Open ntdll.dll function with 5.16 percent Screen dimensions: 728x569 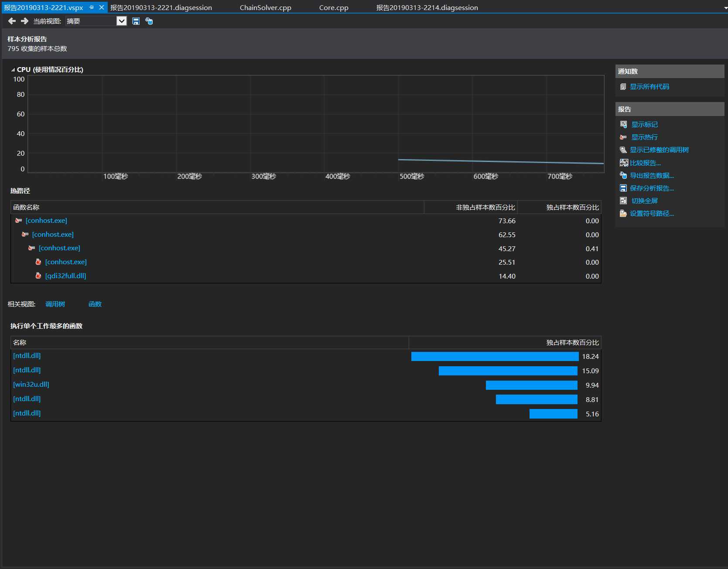tap(27, 413)
